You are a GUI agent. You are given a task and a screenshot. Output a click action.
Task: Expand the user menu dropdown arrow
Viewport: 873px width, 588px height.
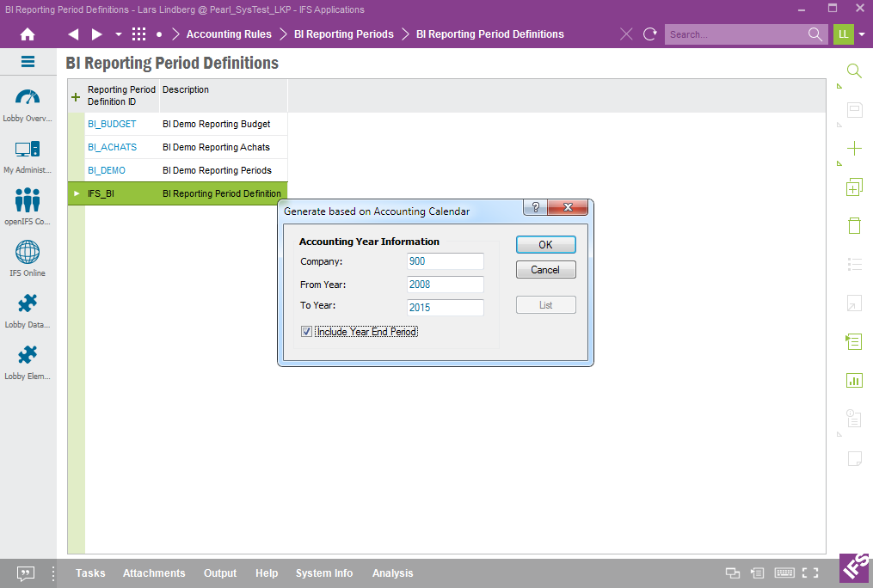coord(862,34)
